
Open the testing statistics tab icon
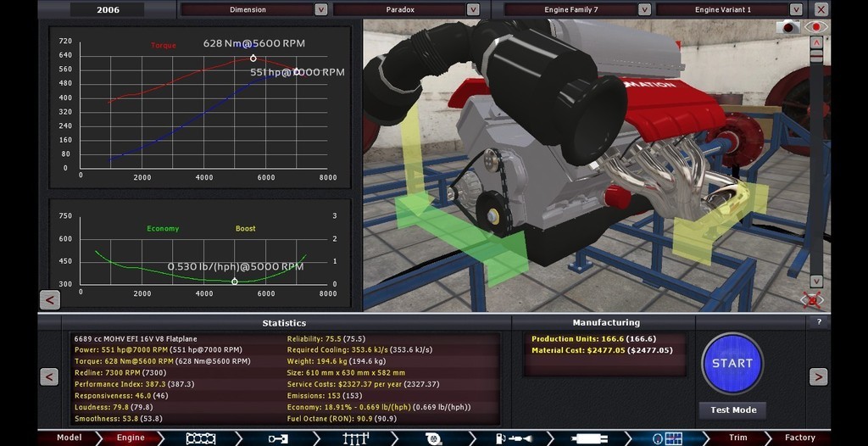[666, 438]
